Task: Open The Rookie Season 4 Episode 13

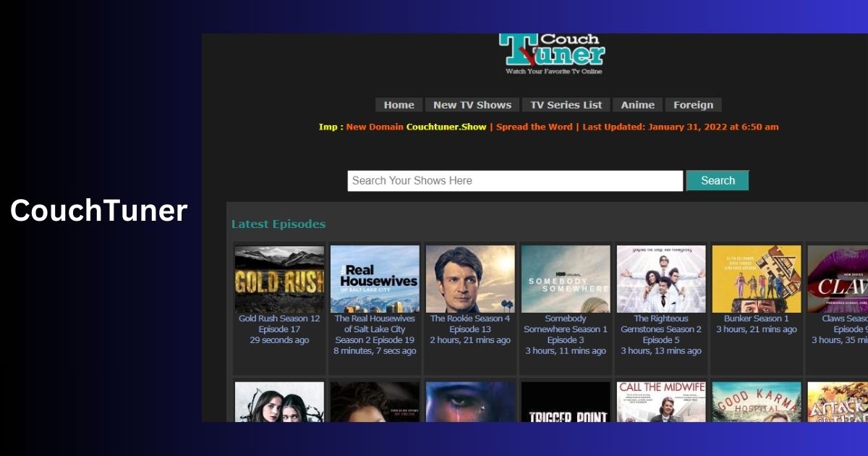Action: (x=469, y=323)
